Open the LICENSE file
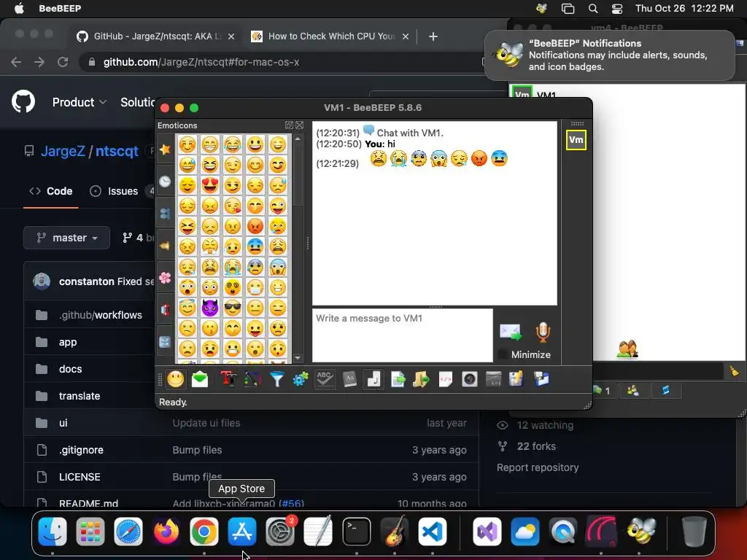 click(80, 477)
